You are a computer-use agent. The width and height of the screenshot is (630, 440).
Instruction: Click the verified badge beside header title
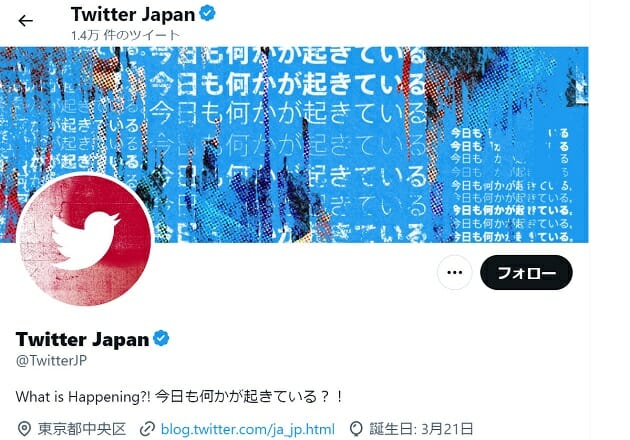(207, 13)
